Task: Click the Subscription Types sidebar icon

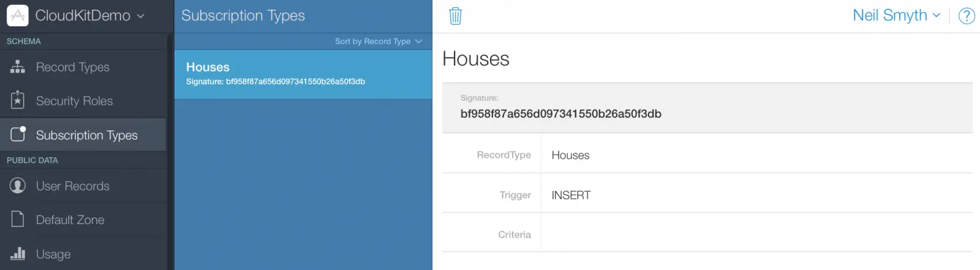Action: [x=18, y=135]
